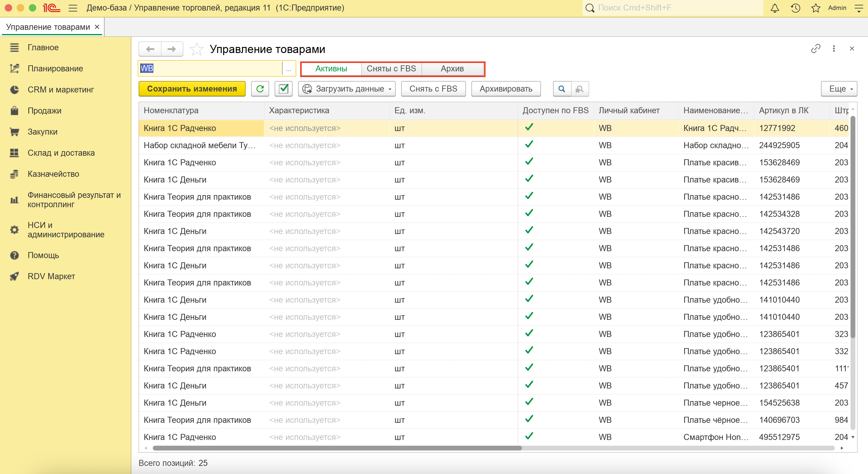Screen dimensions: 868x474
Task: Open Склад и доставка section
Action: pos(61,153)
